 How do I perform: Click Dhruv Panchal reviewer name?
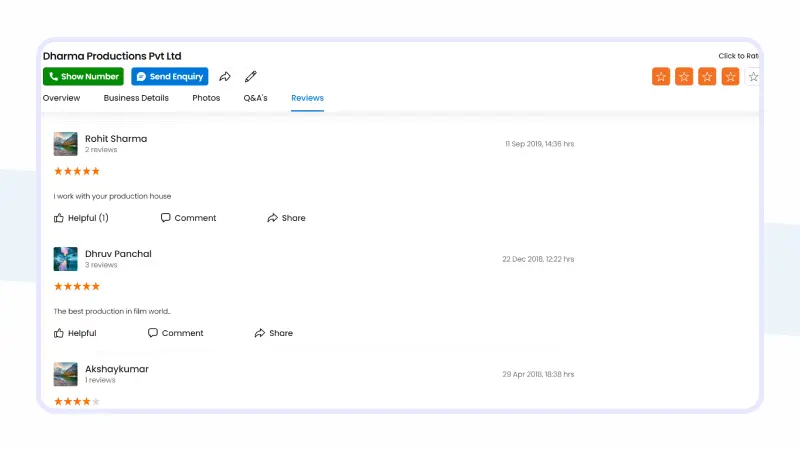coord(118,254)
